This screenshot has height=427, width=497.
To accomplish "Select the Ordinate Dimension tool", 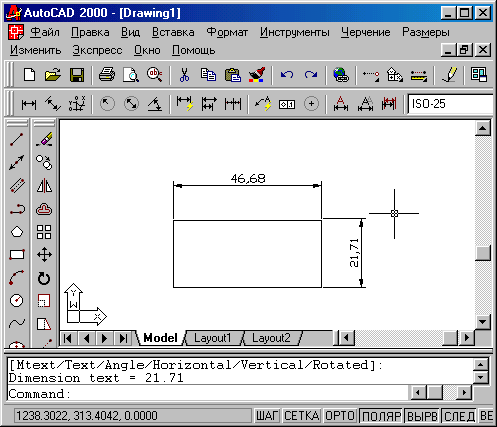I will click(x=77, y=104).
